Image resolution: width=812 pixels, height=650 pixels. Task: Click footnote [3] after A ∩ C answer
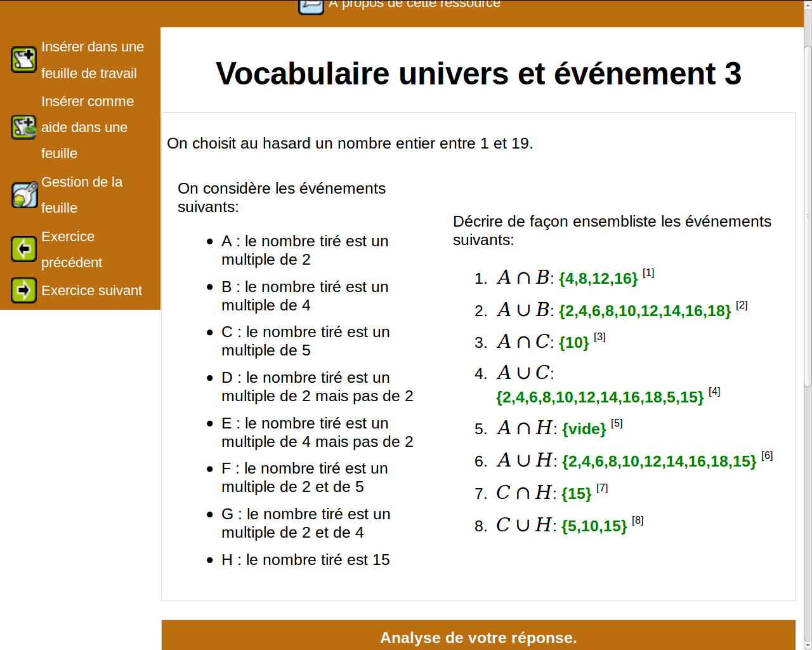(599, 336)
